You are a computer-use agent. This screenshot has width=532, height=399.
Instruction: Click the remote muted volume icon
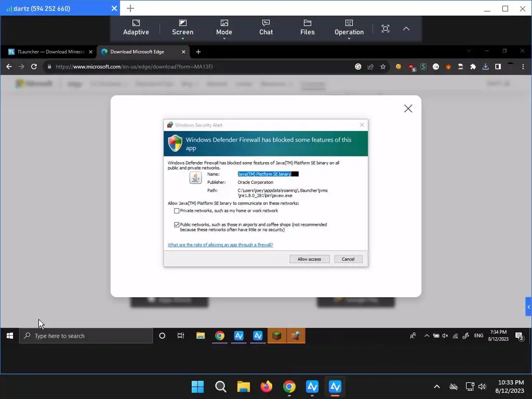[445, 336]
